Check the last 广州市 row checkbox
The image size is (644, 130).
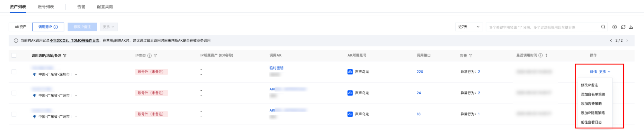[14, 114]
